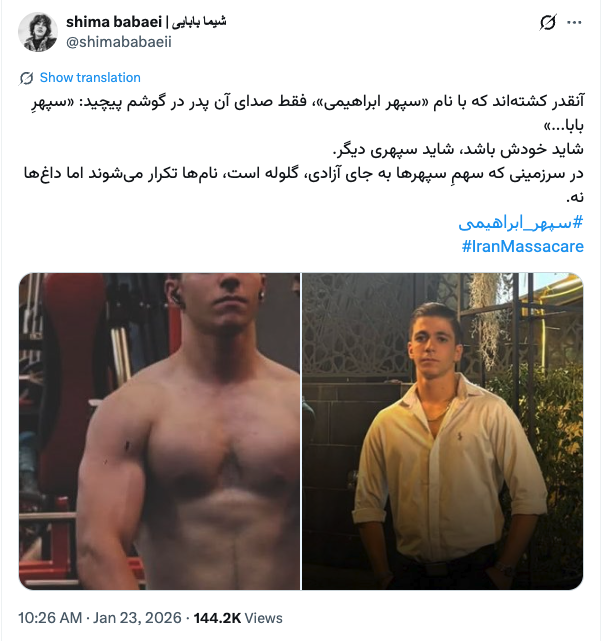Viewport: 616px width, 641px height.
Task: Open the shirtless gym photo
Action: pos(159,431)
